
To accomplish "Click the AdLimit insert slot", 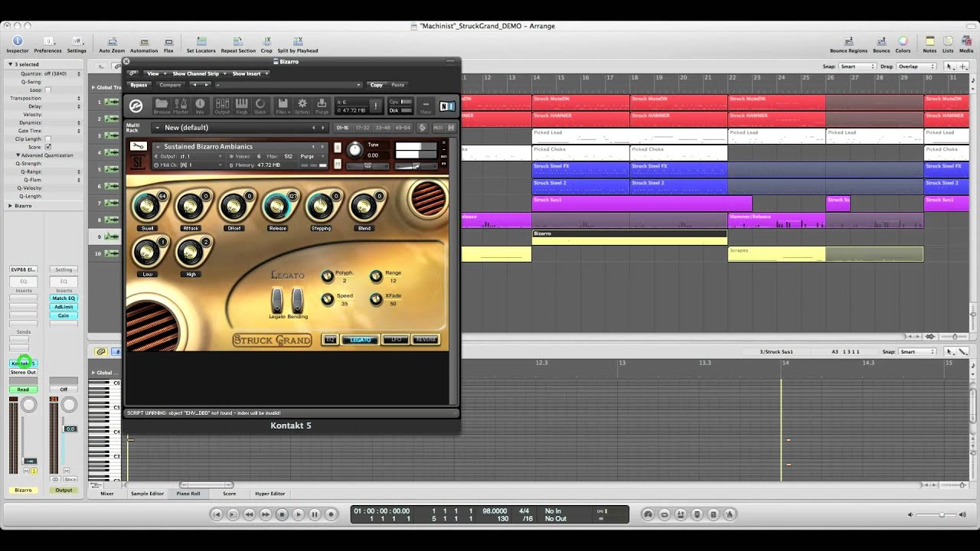I will click(64, 307).
